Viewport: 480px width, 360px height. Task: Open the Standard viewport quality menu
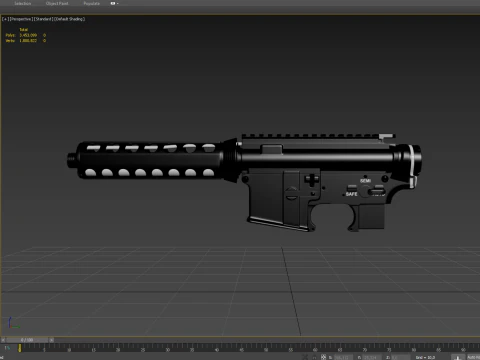tap(43, 19)
